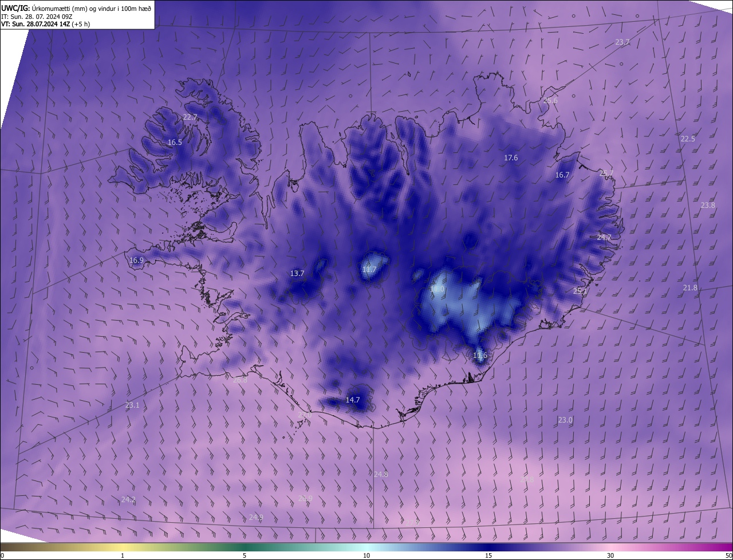Viewport: 733px width, 560px height.
Task: Click the 25.6 value label
Action: click(x=550, y=100)
